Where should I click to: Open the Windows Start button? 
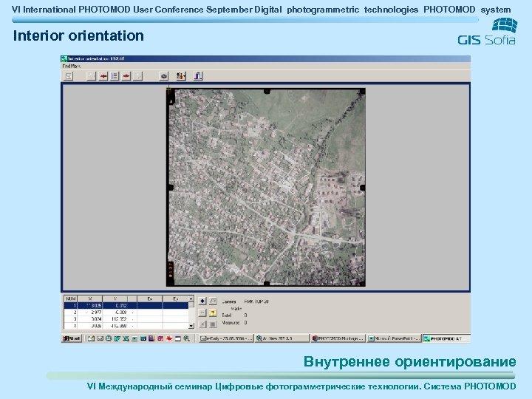point(72,338)
